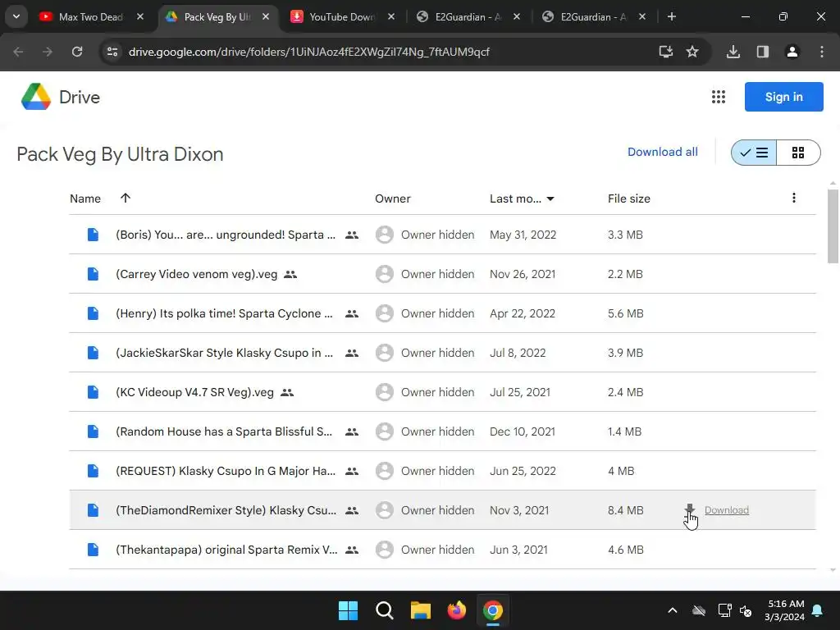This screenshot has height=630, width=840.
Task: Click the shared icon on (Carrey Video venom veg) row
Action: coord(290,274)
